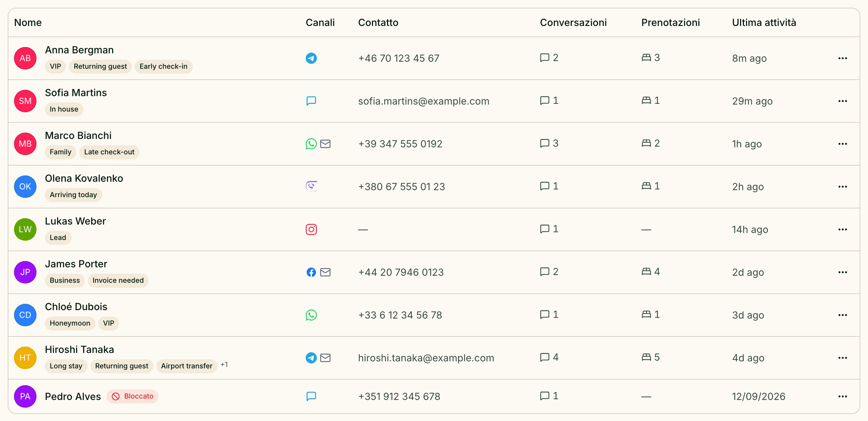Image resolution: width=868 pixels, height=421 pixels.
Task: Open more options for Olena Kovalenko
Action: 843,187
